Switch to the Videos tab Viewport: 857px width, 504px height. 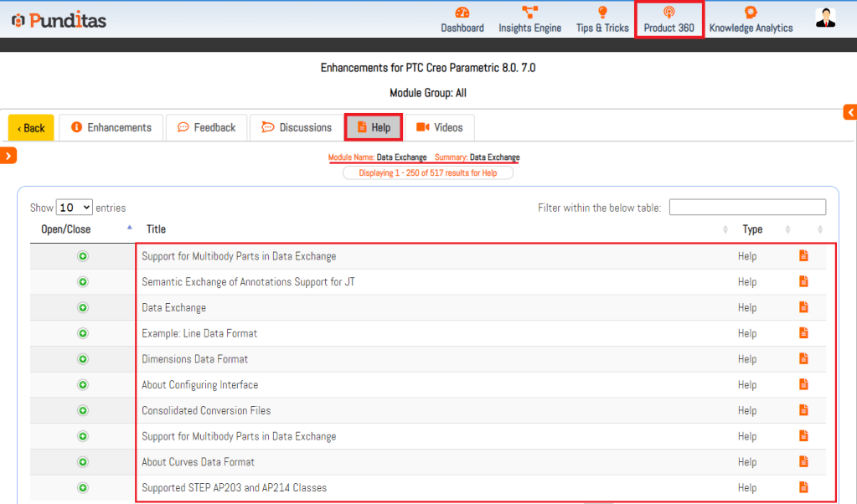pos(440,127)
